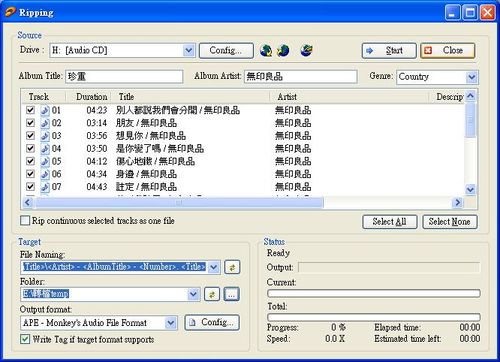This screenshot has width=500, height=362.
Task: Click the Select All button
Action: pyautogui.click(x=390, y=222)
